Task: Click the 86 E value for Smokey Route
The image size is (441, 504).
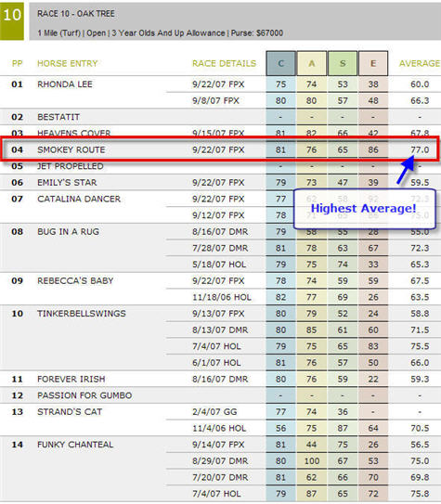Action: tap(373, 149)
